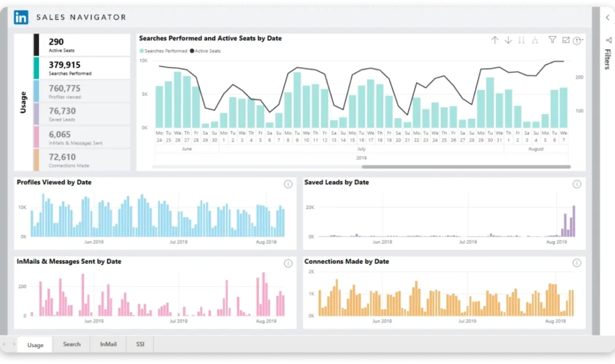Screen dimensions: 615x364
Task: Expand the Filters pane chevron
Action: (x=607, y=18)
